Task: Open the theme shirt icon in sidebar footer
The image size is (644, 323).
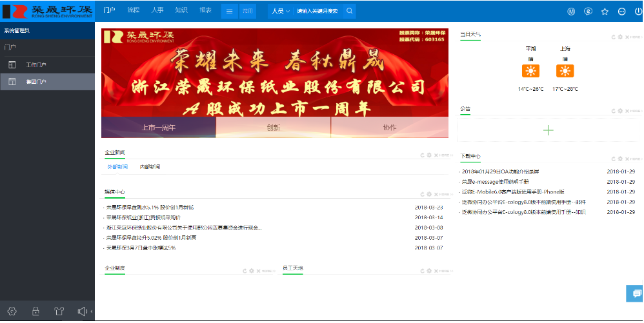Action: [x=59, y=311]
